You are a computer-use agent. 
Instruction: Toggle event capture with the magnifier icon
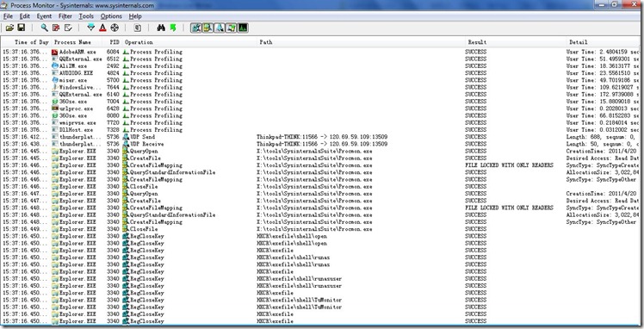(44, 28)
